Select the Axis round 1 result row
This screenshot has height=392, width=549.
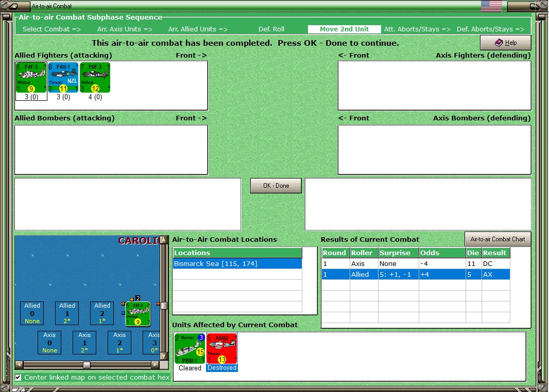(416, 264)
